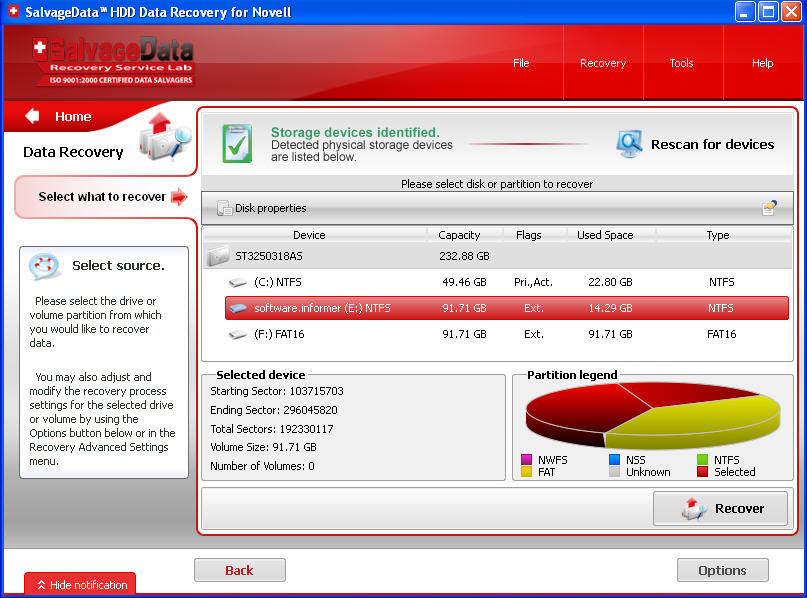This screenshot has width=807, height=598.
Task: Click the Home back arrow icon
Action: click(32, 116)
